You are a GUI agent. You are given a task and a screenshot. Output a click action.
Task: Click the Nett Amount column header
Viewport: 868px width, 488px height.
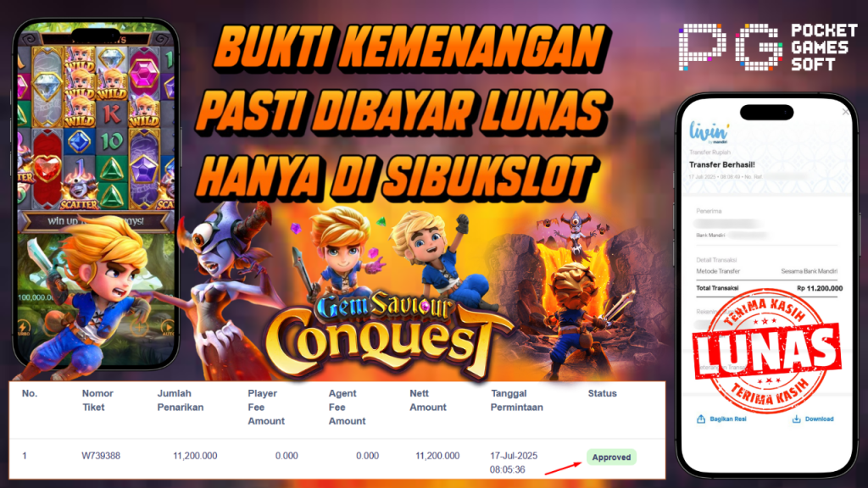pos(428,400)
